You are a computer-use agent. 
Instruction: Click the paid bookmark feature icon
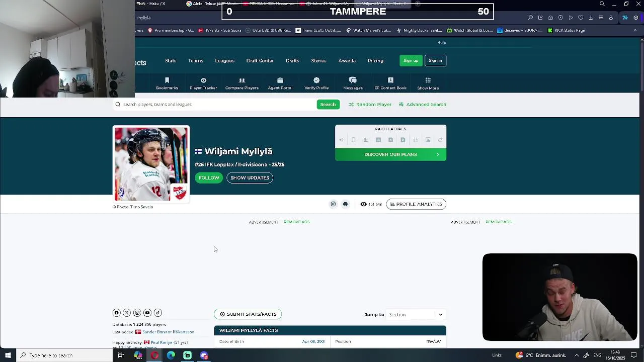(353, 140)
